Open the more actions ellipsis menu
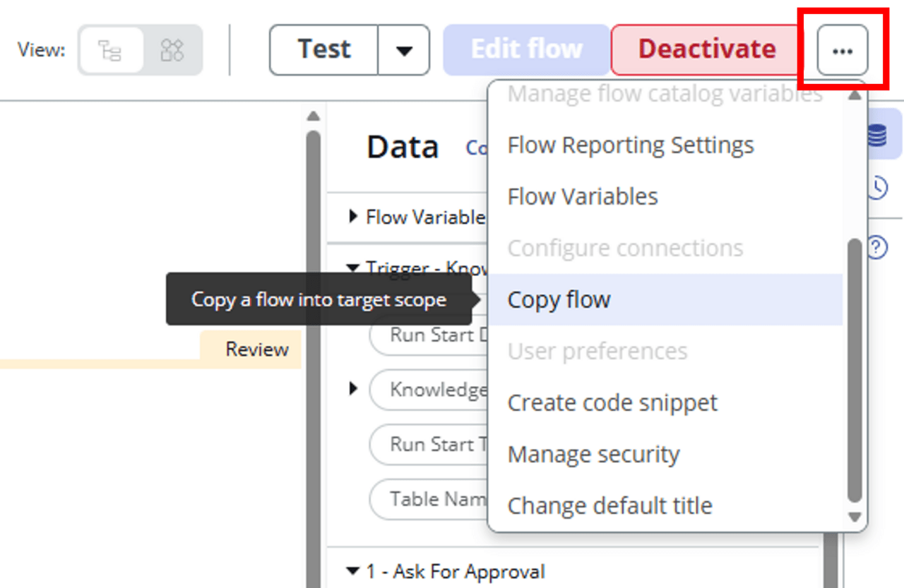This screenshot has width=904, height=588. [x=842, y=50]
